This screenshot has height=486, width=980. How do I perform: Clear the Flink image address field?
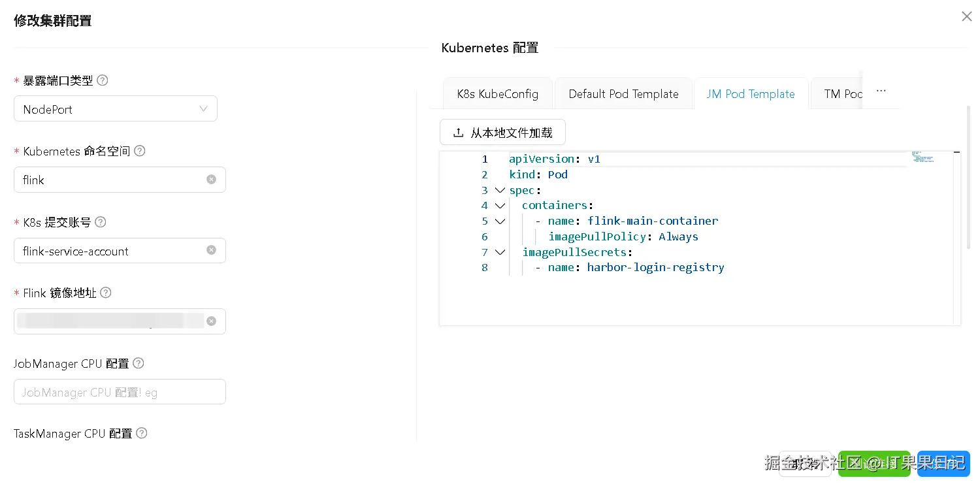[211, 321]
